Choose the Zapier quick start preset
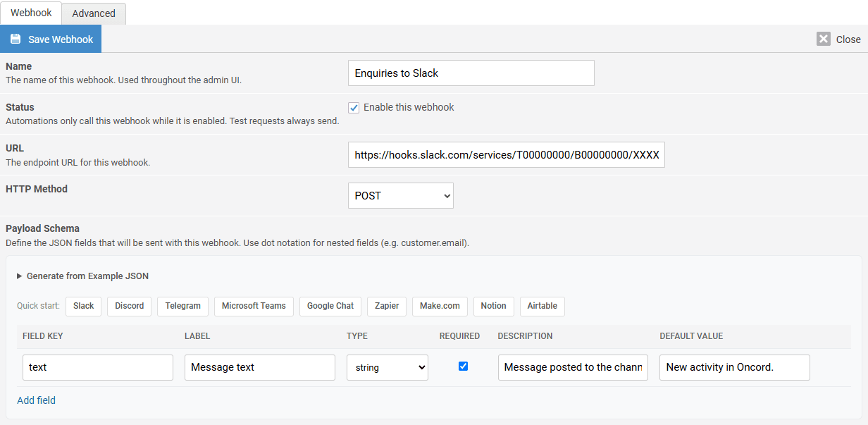Viewport: 868px width, 425px height. click(387, 306)
